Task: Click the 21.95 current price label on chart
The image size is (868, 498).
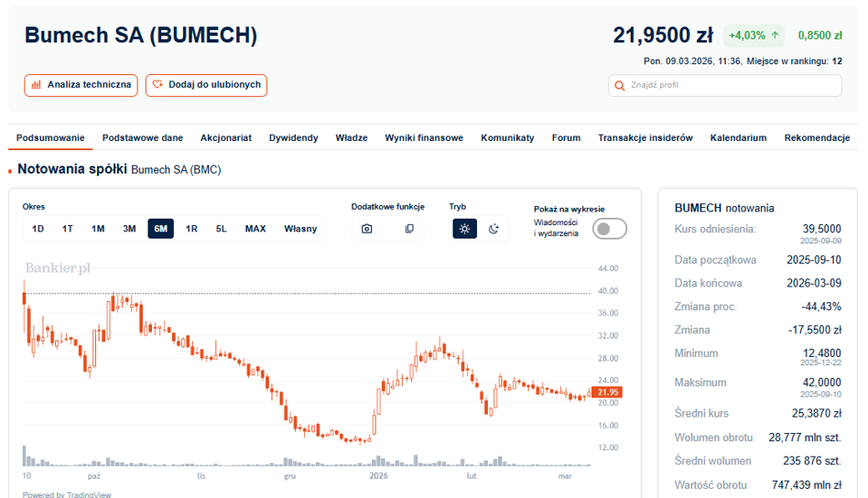Action: 607,393
